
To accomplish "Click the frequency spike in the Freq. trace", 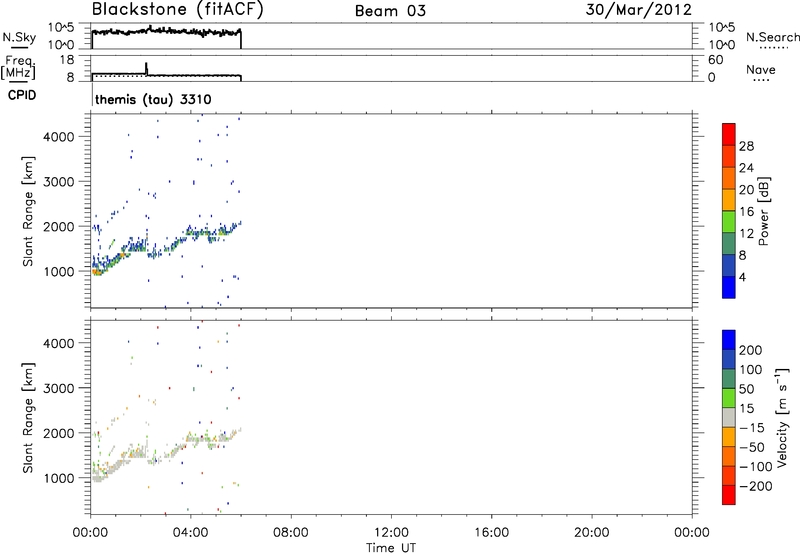I will (x=146, y=68).
